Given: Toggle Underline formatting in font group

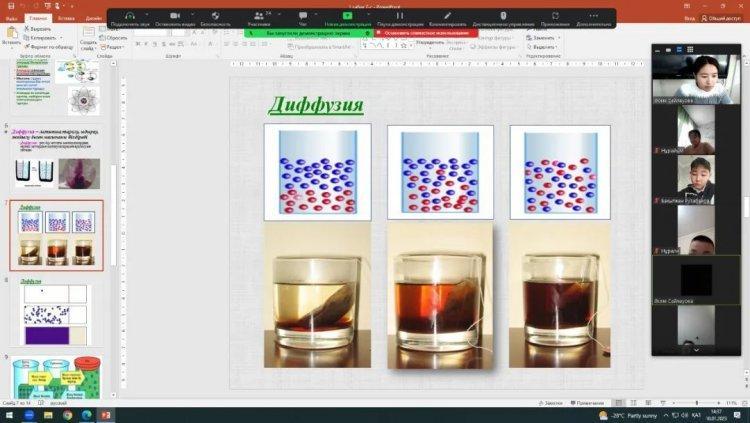Looking at the screenshot, I should coord(155,44).
